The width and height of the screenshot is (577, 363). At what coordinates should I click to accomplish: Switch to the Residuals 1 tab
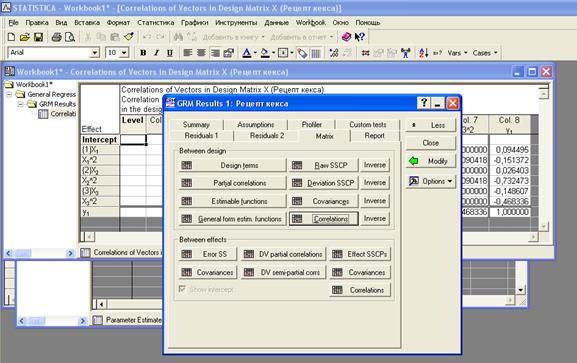pos(201,136)
